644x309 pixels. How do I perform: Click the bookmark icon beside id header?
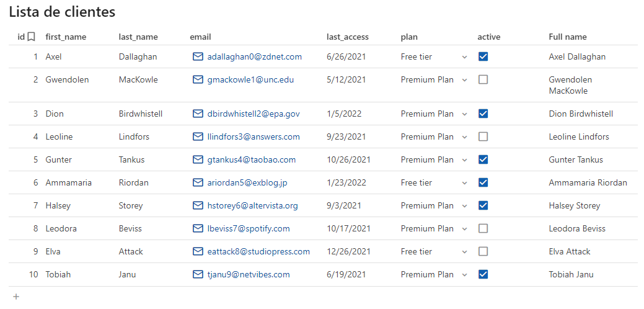[x=31, y=37]
